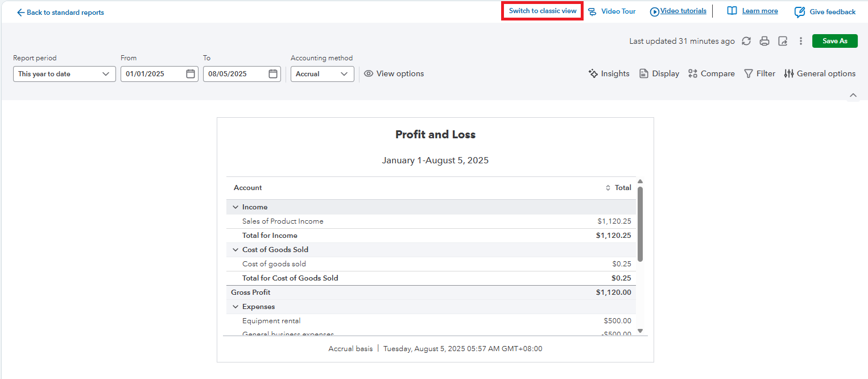Screen dimensions: 868x379
Task: Open the Insights panel
Action: coord(609,73)
